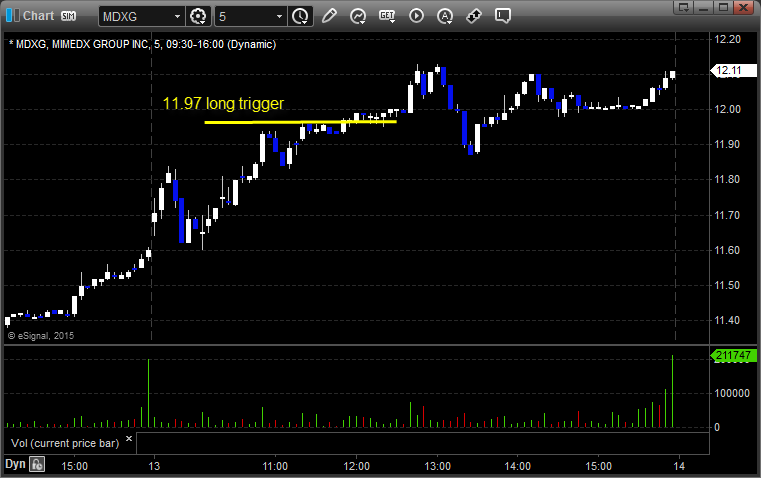Click the date 14 on time axis
Image resolution: width=761 pixels, height=478 pixels.
[679, 466]
